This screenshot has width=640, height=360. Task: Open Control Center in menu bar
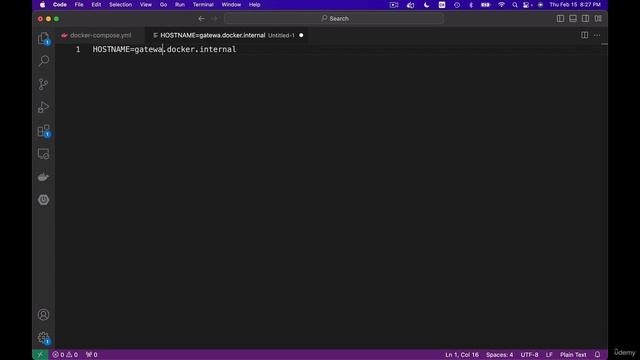tap(527, 4)
